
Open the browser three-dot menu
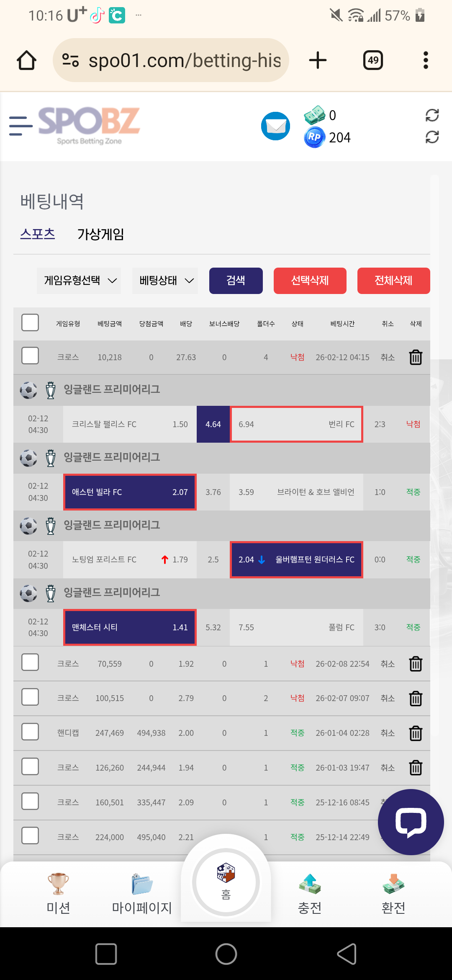coord(426,60)
